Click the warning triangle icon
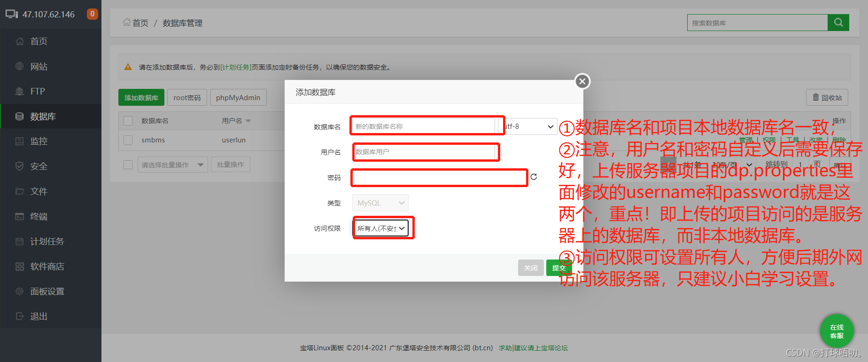Screen dimensions: 868x362 pos(128,67)
